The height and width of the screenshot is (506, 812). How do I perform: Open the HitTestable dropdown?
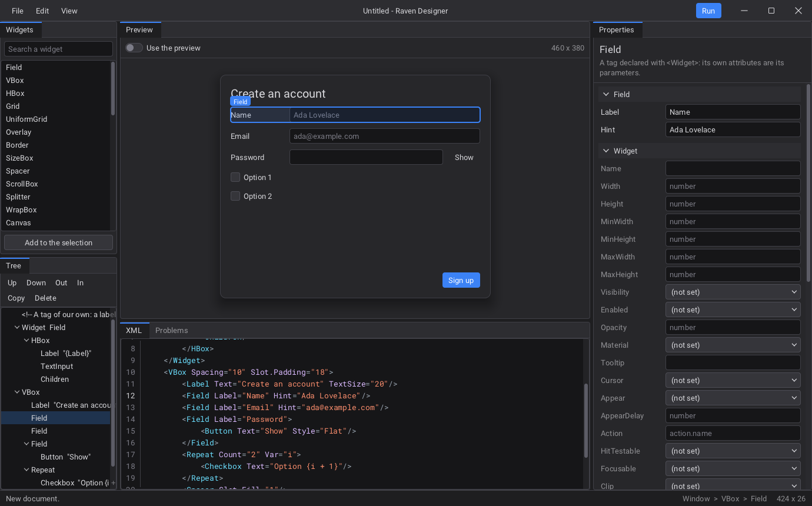point(733,451)
